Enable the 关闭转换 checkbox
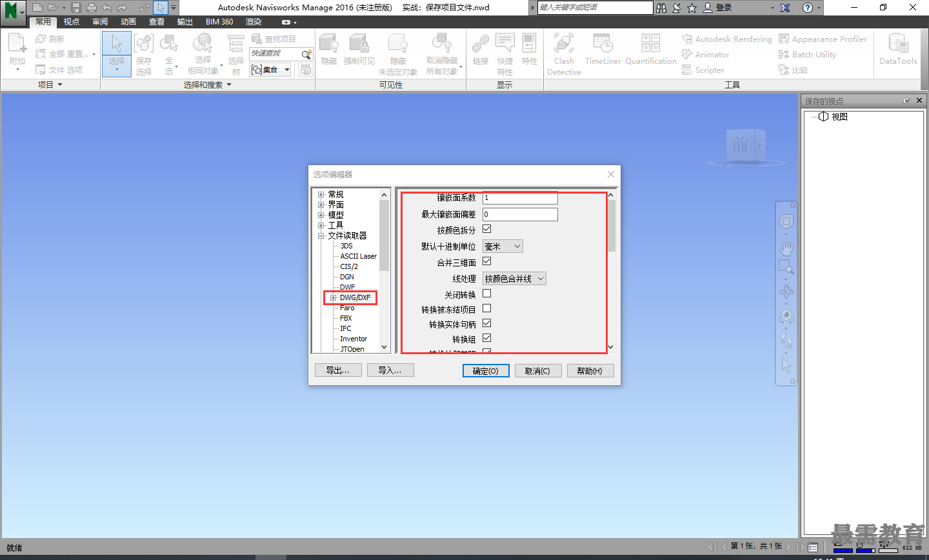Image resolution: width=929 pixels, height=560 pixels. [x=487, y=294]
